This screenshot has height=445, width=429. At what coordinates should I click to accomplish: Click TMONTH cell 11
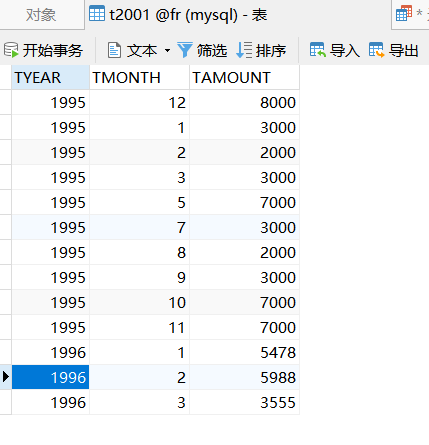point(139,327)
